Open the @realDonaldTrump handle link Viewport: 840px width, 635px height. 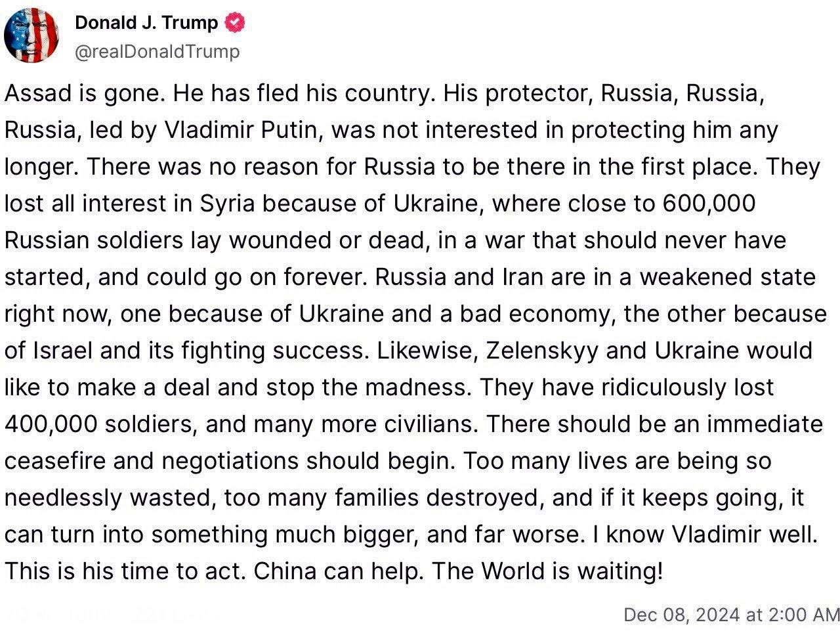[157, 51]
